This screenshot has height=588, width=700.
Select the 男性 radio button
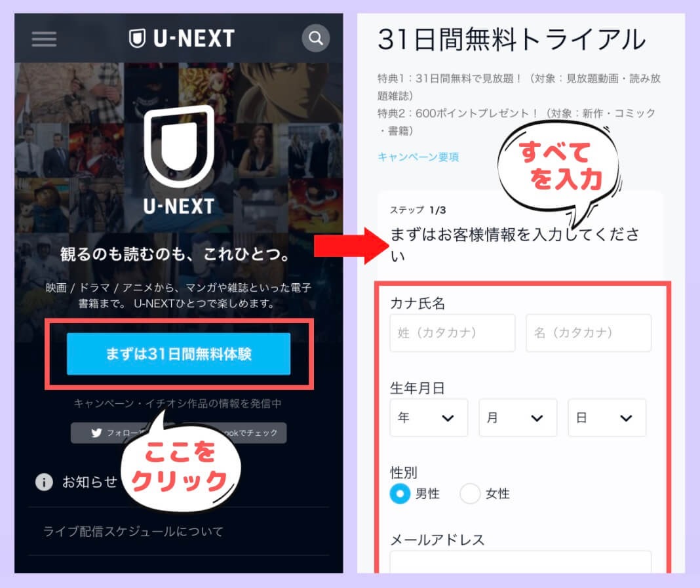400,494
